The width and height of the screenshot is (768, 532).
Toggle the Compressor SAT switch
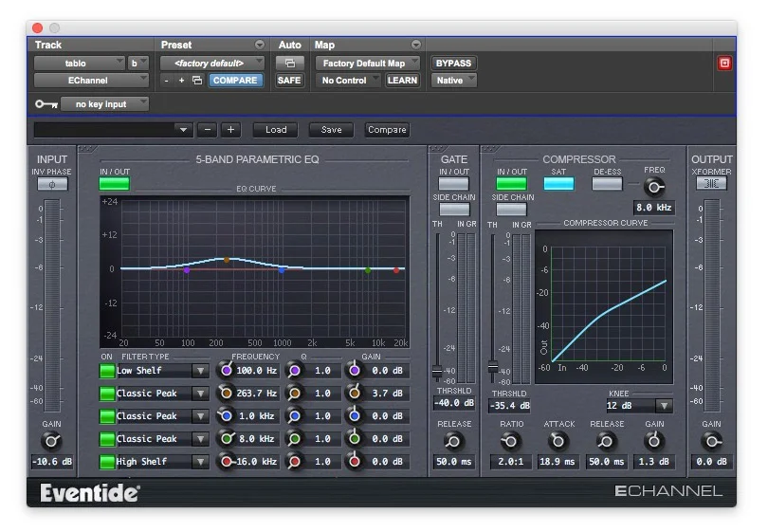coord(558,184)
